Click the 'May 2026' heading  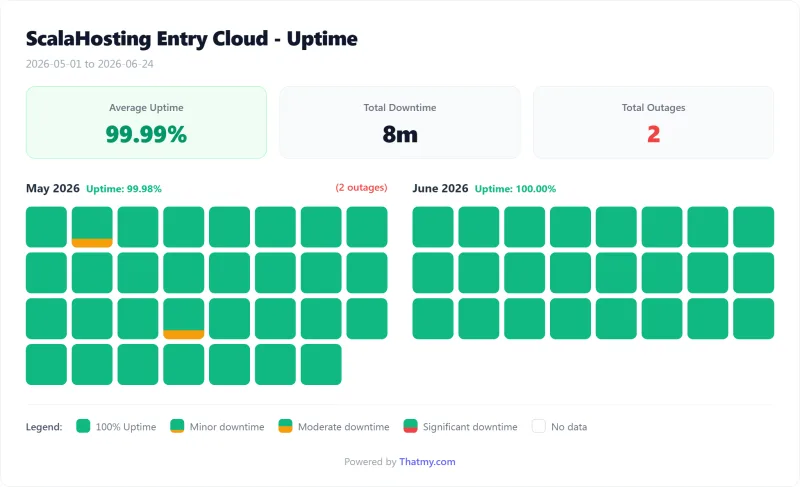point(53,188)
